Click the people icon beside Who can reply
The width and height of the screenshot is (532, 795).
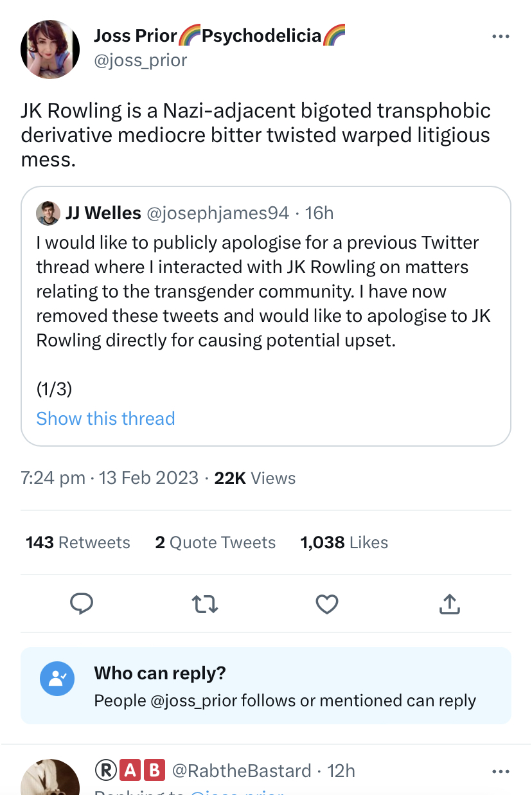click(57, 679)
